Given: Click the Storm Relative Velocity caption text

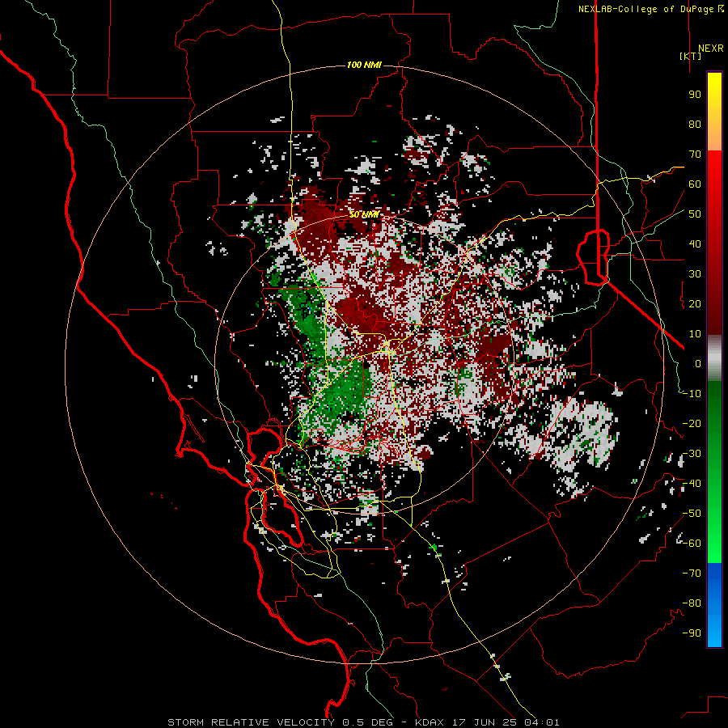Looking at the screenshot, I should [x=363, y=722].
